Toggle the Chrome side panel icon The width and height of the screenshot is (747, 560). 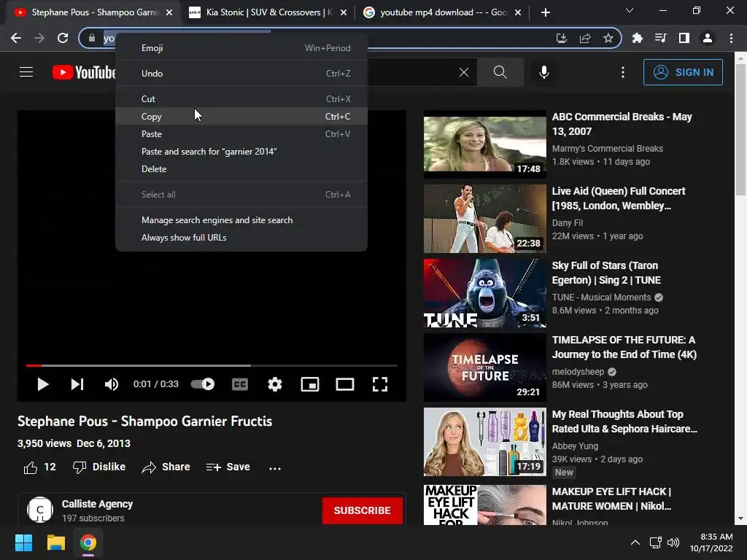pos(684,38)
